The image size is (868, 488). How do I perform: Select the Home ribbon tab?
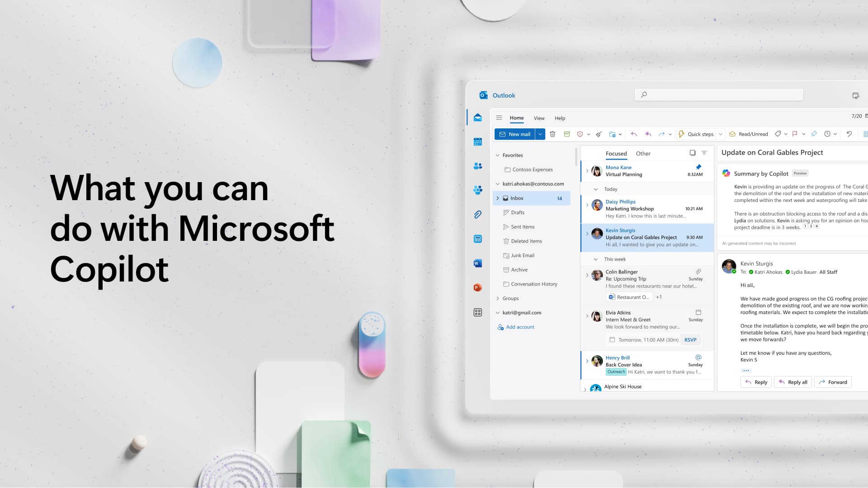516,118
